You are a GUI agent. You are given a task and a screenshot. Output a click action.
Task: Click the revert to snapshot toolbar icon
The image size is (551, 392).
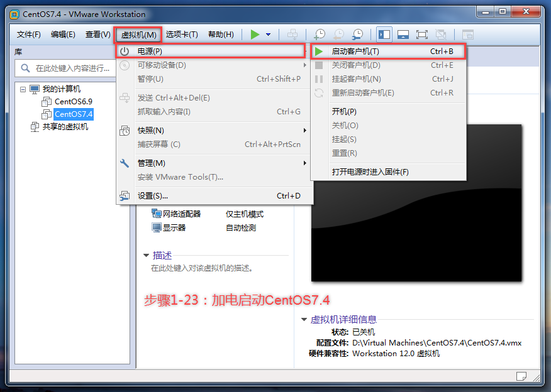pos(339,35)
